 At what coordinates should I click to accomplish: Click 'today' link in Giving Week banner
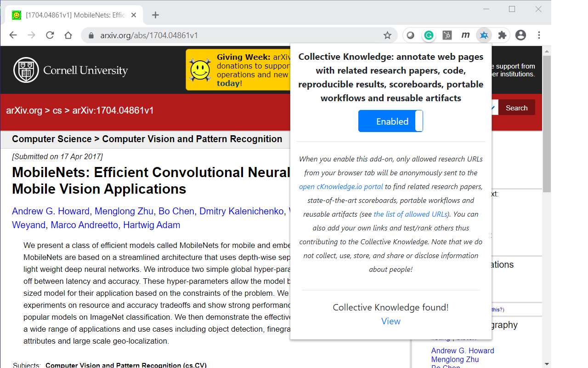pos(228,83)
